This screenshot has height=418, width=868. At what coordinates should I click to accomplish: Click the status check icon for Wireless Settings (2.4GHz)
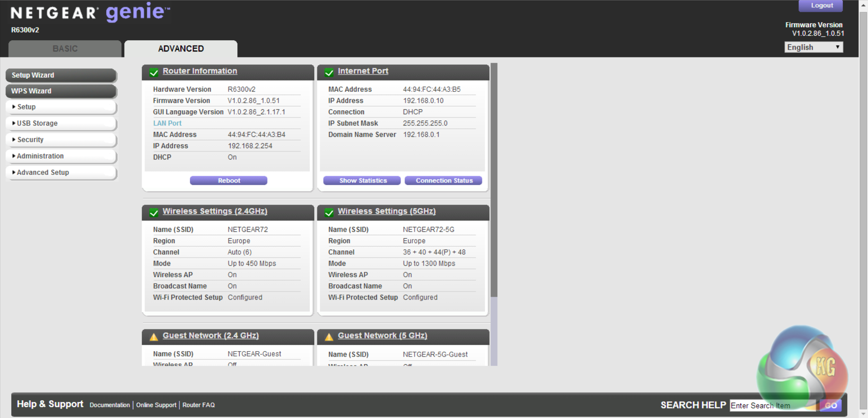pos(154,212)
